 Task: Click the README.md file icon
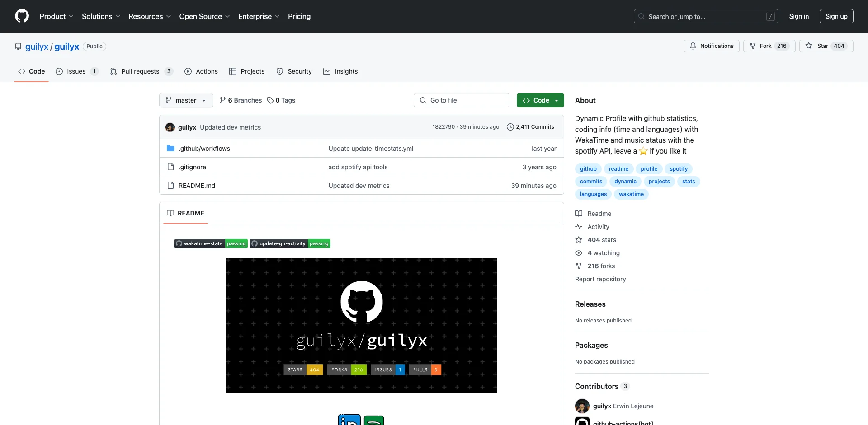tap(170, 185)
